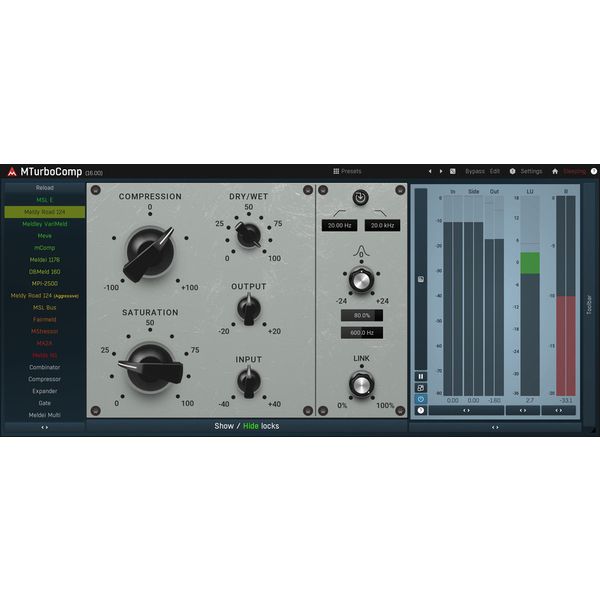Click the sidechain power button icon
The image size is (600, 600).
click(x=360, y=197)
